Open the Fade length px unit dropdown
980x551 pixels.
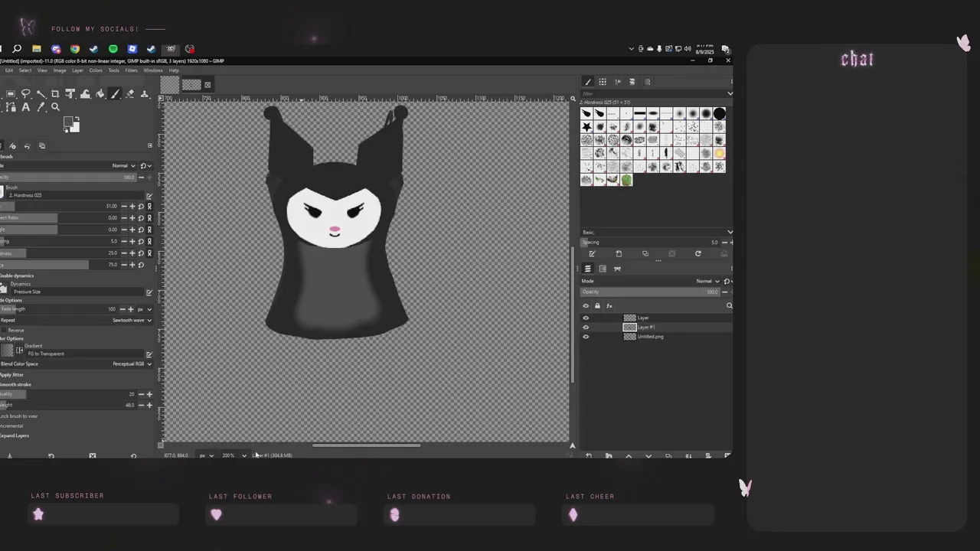click(144, 309)
